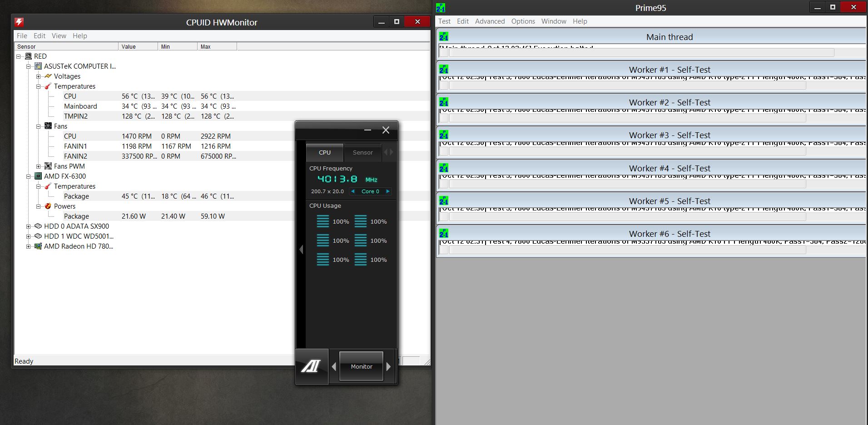
Task: Expand HDD 0 ADATA SX900 node
Action: tap(29, 226)
